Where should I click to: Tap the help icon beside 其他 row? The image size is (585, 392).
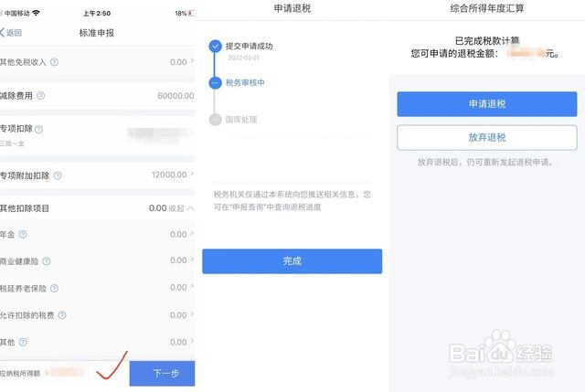(x=23, y=342)
